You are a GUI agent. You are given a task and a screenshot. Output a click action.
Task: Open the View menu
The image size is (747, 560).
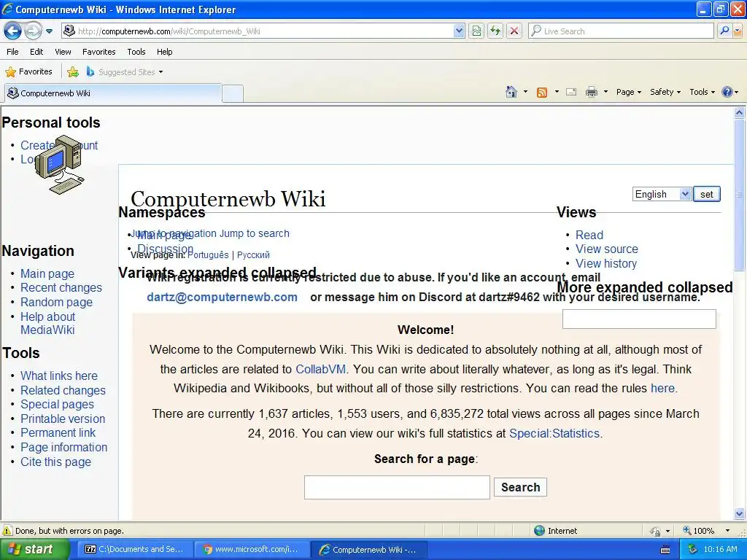[63, 52]
